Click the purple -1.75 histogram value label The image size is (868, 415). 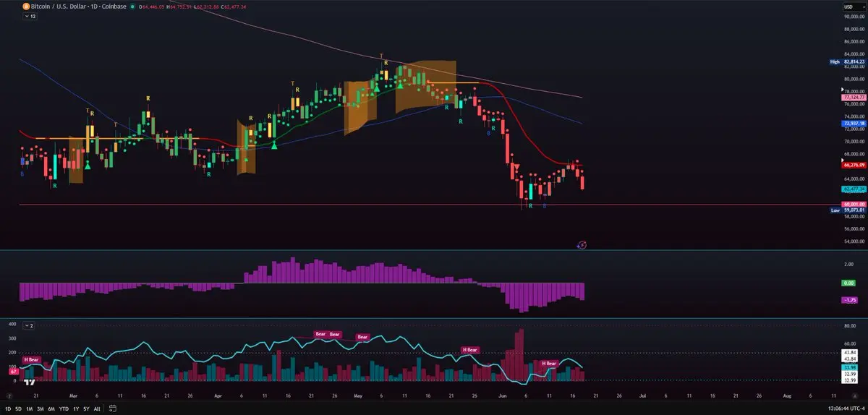849,299
